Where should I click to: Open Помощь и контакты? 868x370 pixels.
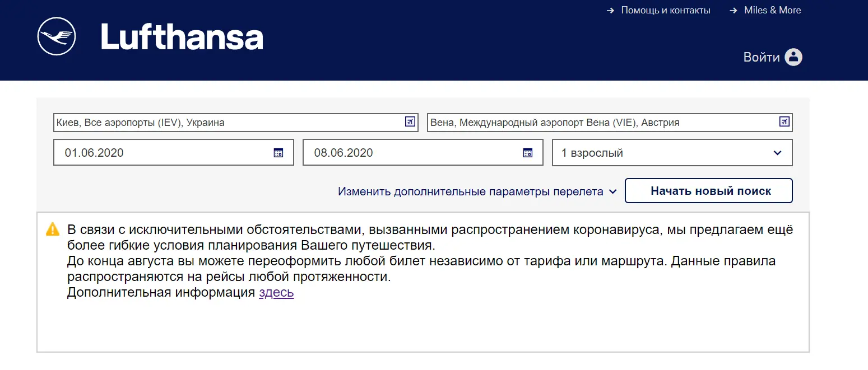(x=666, y=10)
